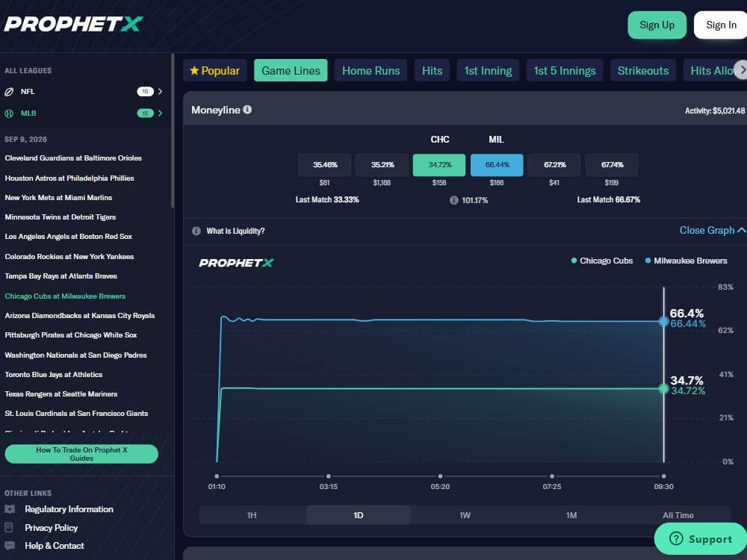747x560 pixels.
Task: Open Privacy Policy link
Action: pos(52,528)
